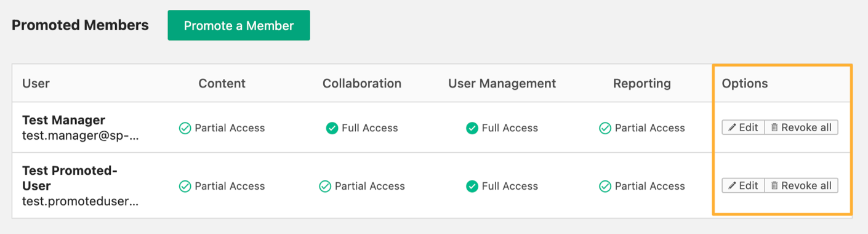Click Test Manager's Reporting partial access checkmark

click(x=605, y=128)
